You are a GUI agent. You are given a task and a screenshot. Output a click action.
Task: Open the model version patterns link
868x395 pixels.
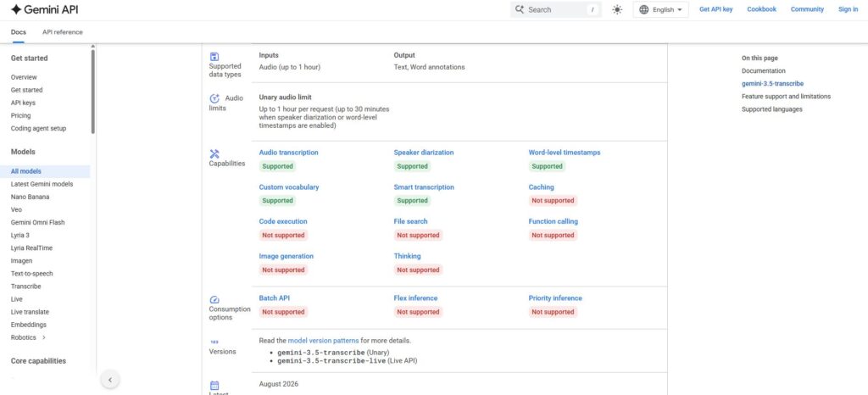[323, 341]
